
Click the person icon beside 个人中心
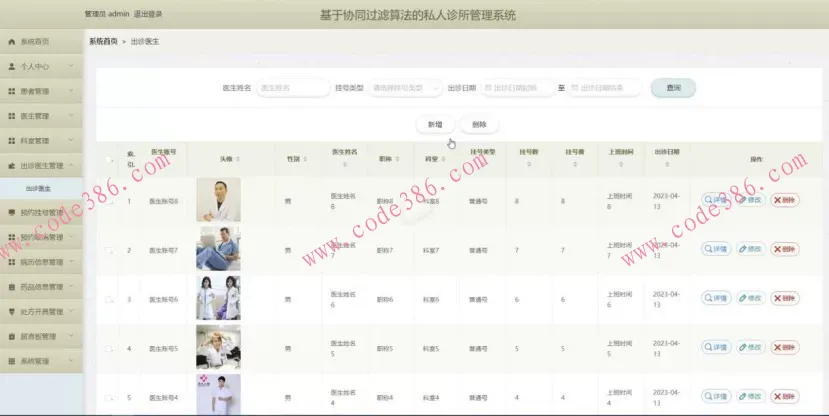coord(12,67)
